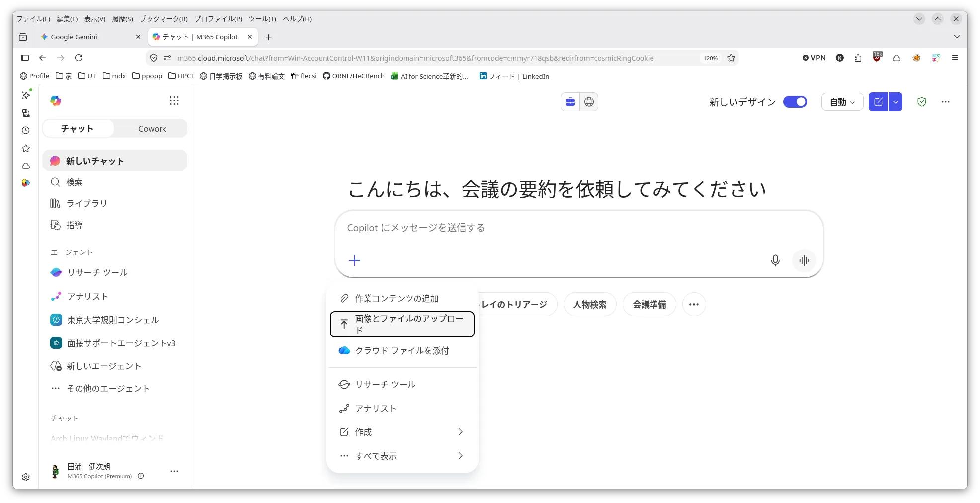Viewport: 980px width, 503px height.
Task: Reload the current page
Action: coord(79,58)
